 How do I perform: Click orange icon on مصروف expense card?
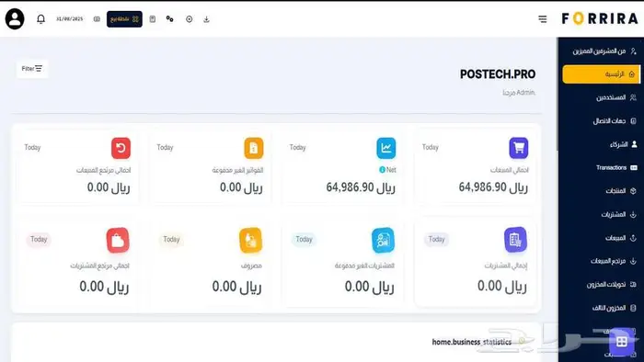click(250, 240)
